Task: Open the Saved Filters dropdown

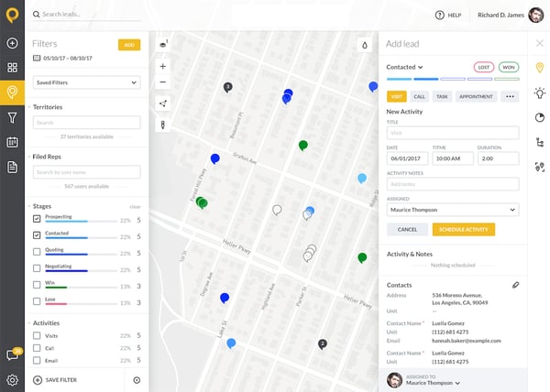Action: [x=87, y=82]
